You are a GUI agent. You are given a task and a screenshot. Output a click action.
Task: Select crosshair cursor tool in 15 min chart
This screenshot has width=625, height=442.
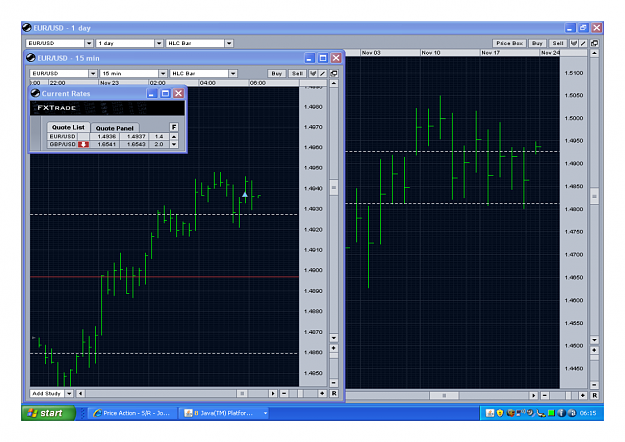(x=313, y=73)
